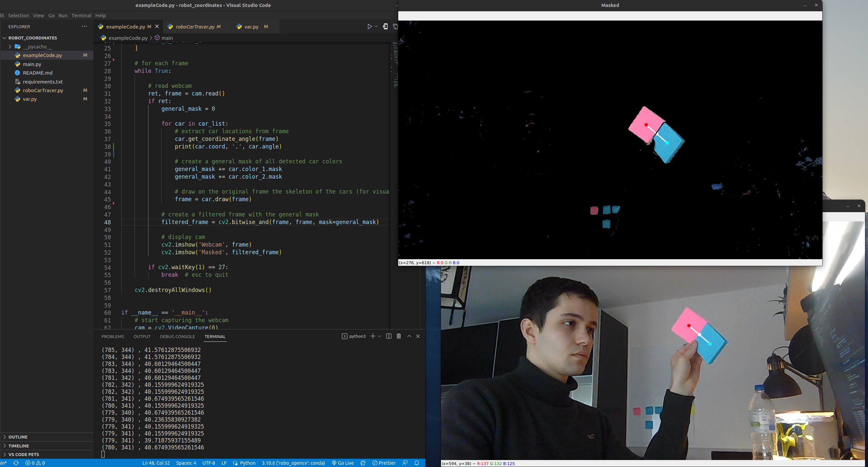Start Go Live server from status bar

[x=343, y=463]
